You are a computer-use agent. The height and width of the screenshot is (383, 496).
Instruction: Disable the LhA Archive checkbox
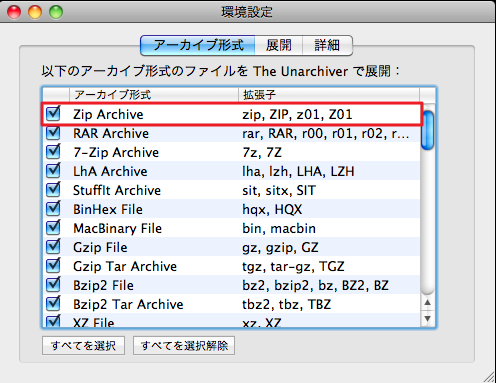click(53, 171)
